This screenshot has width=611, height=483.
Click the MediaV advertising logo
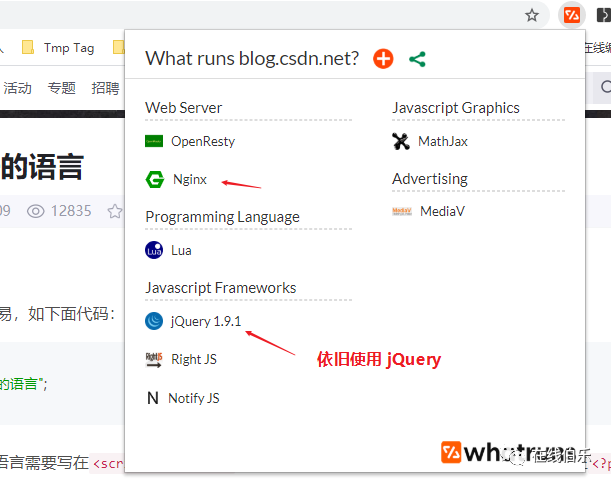(x=402, y=212)
